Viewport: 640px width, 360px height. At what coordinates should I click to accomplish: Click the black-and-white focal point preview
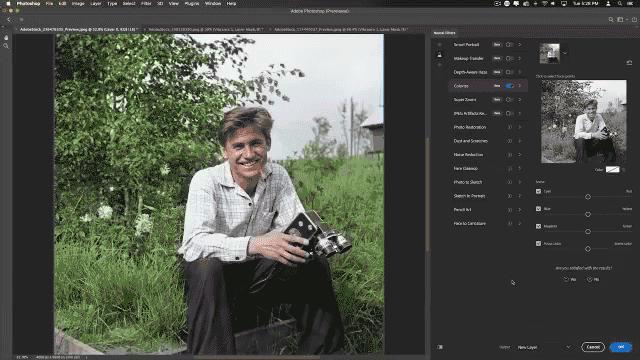[584, 122]
